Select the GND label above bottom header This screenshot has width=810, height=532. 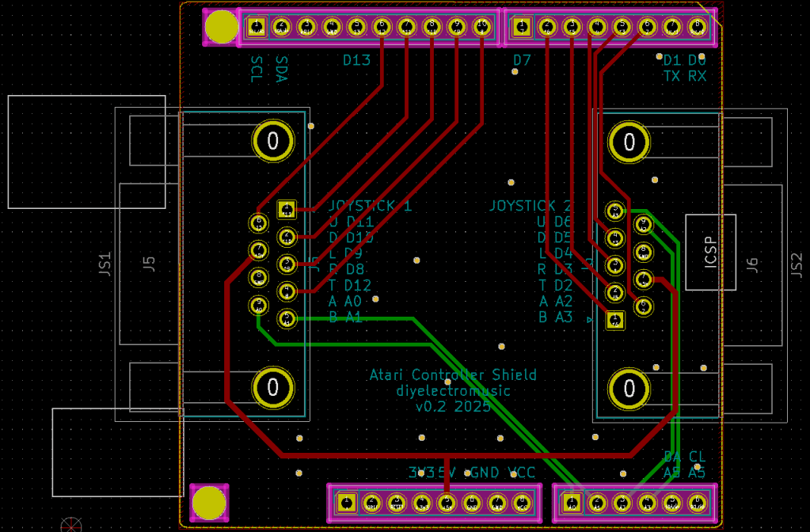point(485,473)
